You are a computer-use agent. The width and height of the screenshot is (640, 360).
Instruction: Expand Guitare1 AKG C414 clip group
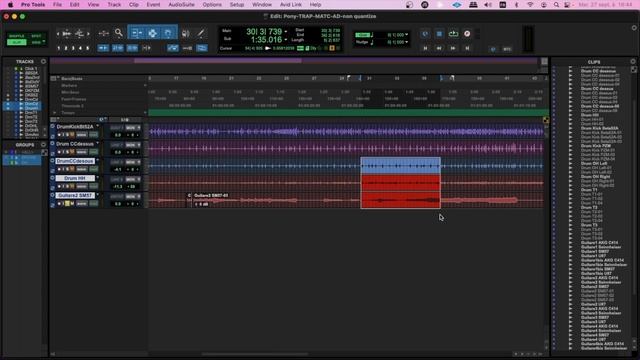pyautogui.click(x=571, y=243)
